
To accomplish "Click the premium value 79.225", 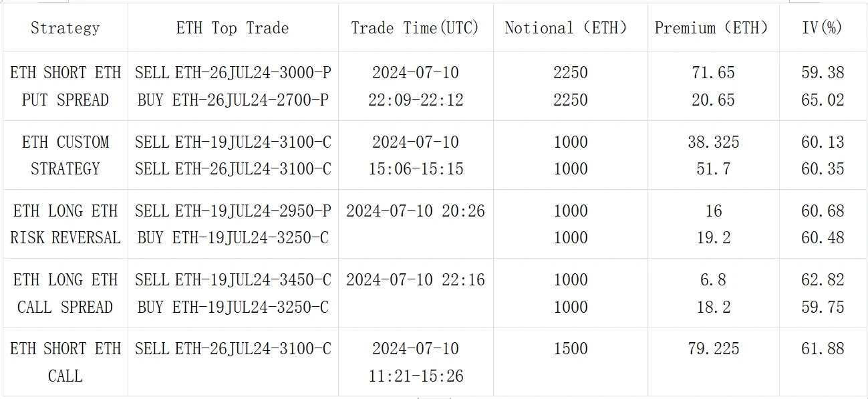I will point(713,349).
